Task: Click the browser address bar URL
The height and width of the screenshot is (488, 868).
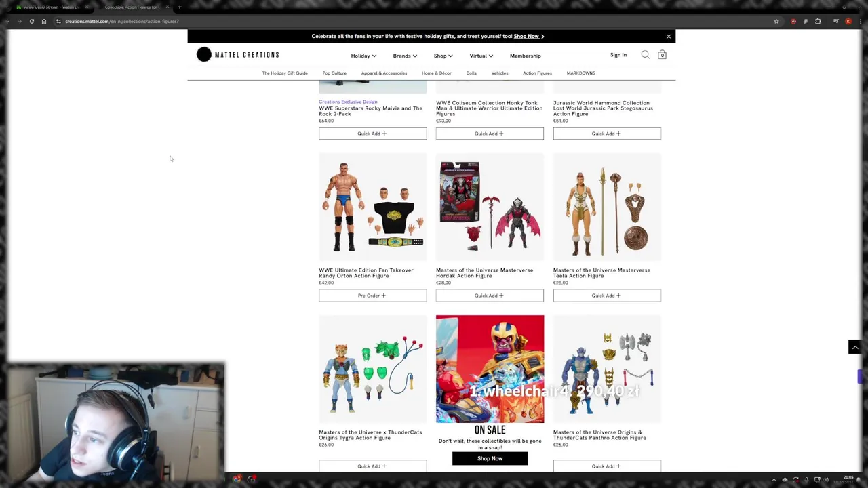Action: pyautogui.click(x=122, y=21)
